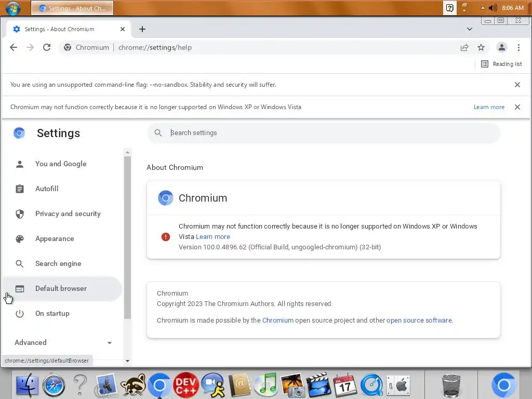Open the question mark dock icon
Image resolution: width=532 pixels, height=399 pixels.
(80, 385)
